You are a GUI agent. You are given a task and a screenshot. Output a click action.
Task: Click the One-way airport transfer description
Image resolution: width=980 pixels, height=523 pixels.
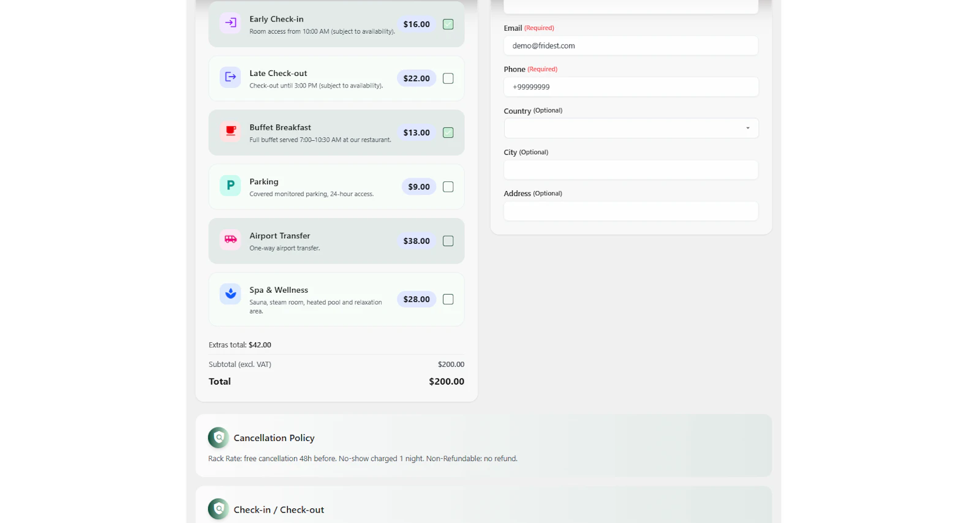pyautogui.click(x=285, y=249)
